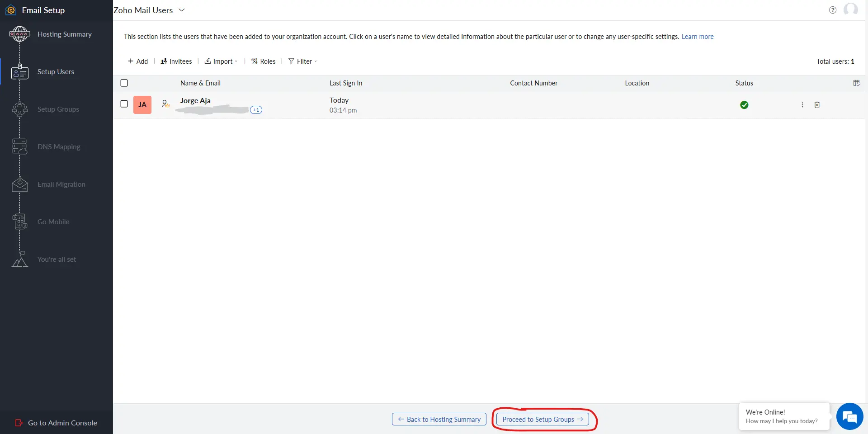Click the green active status icon

pyautogui.click(x=744, y=105)
